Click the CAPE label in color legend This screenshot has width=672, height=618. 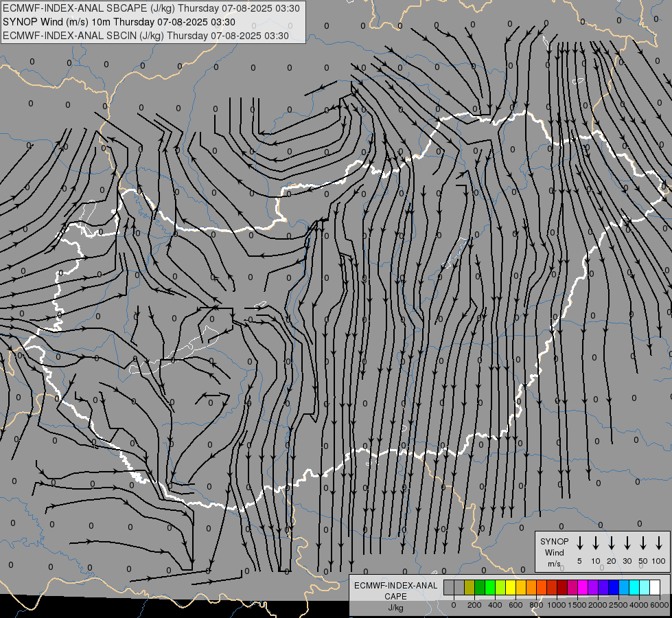point(395,597)
